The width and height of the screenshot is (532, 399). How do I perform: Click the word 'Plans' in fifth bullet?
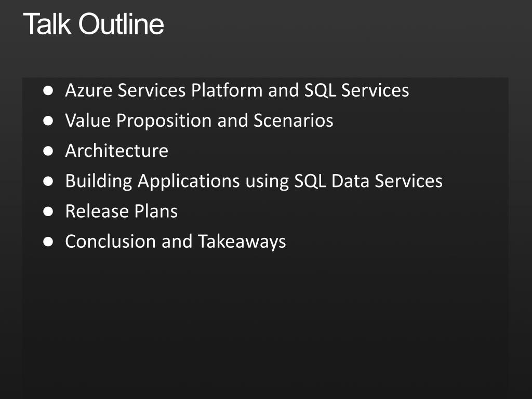pos(156,211)
